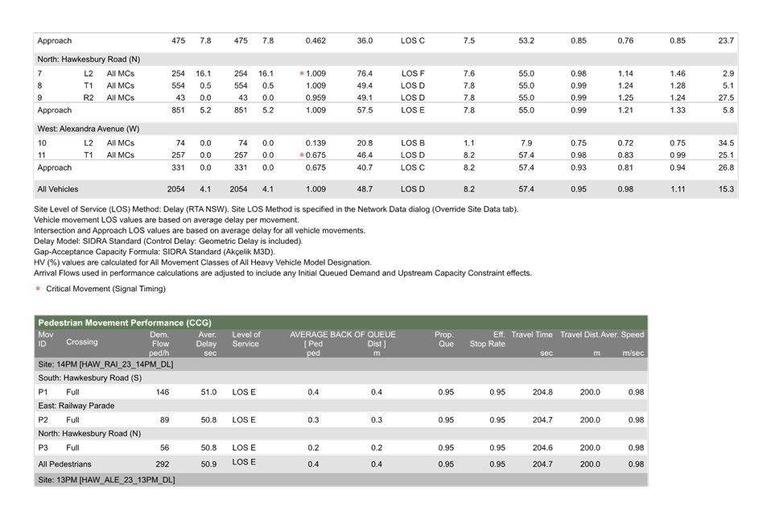Click the Level of Service column header

click(x=246, y=340)
